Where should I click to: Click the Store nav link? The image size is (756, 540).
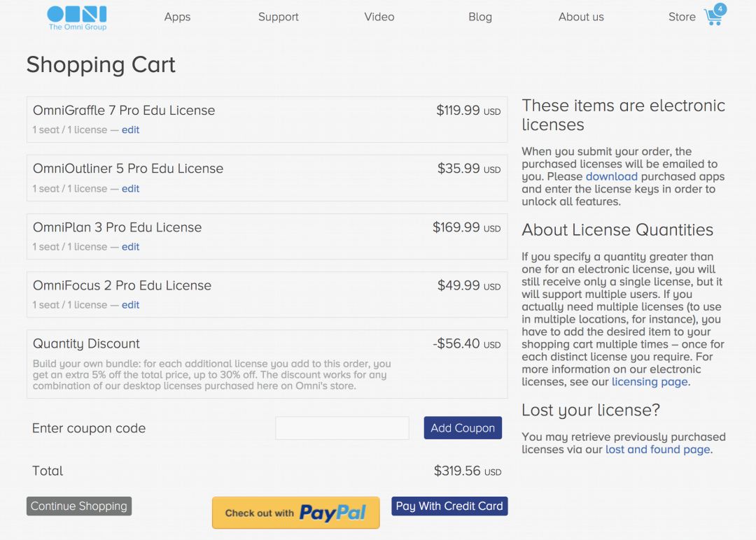(x=681, y=17)
